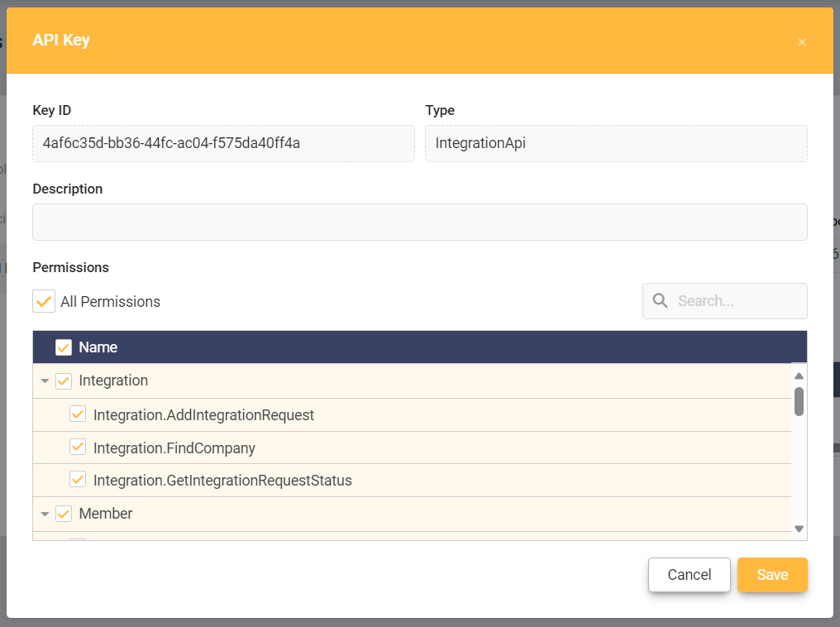Click the scrollbar down arrow
840x627 pixels.
(x=798, y=528)
